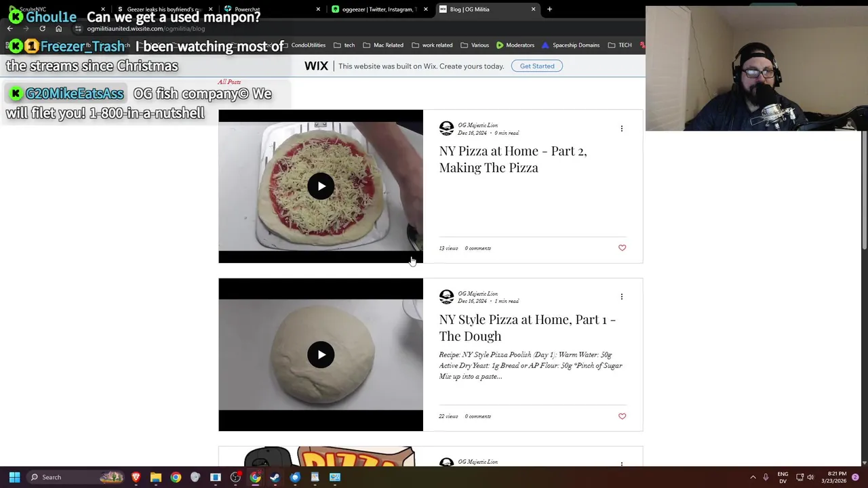Open author avatar on NY Pizza Part 2 post

[x=446, y=128]
